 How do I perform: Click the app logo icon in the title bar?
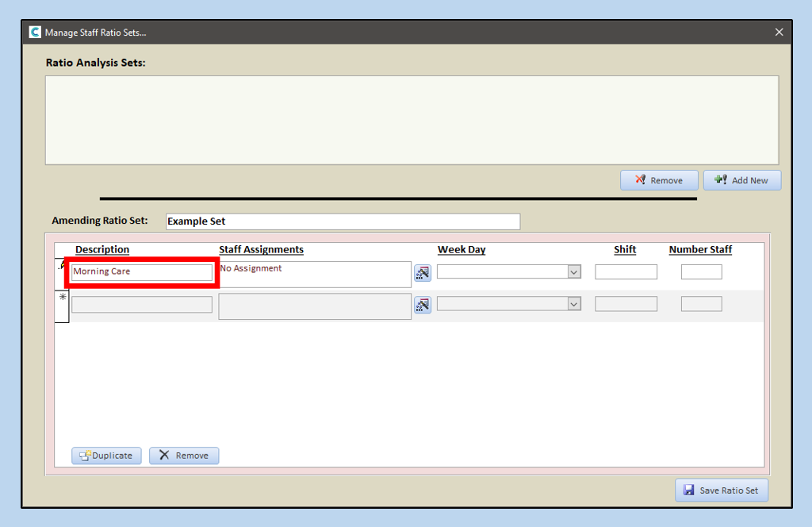click(35, 33)
